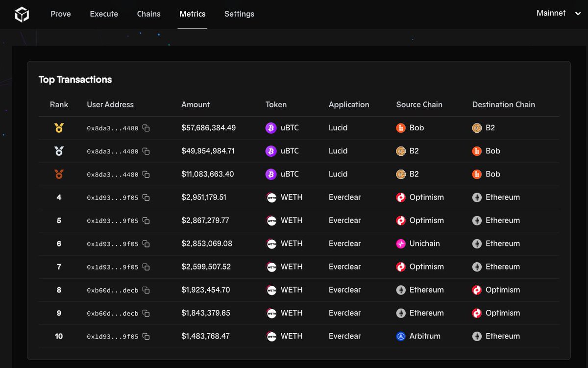The image size is (588, 368).
Task: Click amount $11,083,663.40
Action: click(207, 174)
